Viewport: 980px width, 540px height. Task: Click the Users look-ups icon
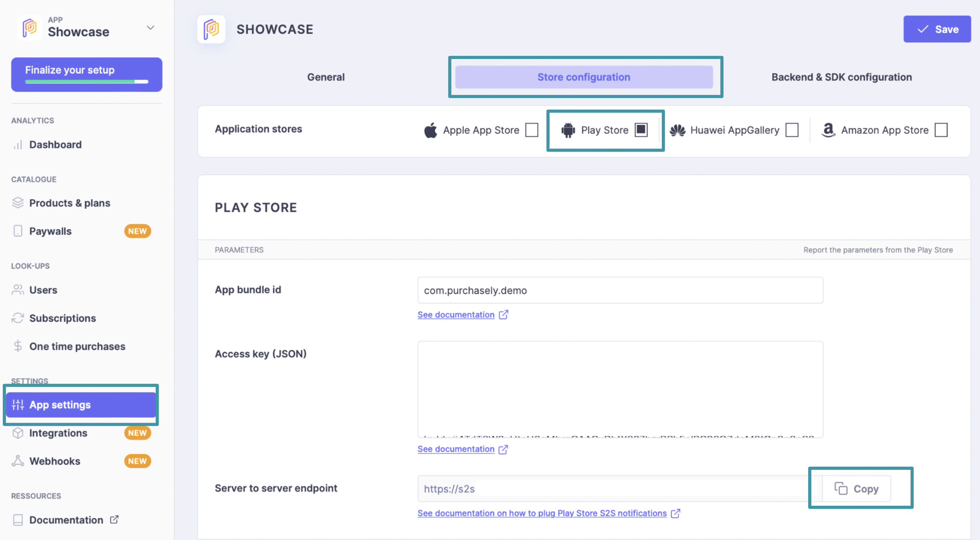17,289
